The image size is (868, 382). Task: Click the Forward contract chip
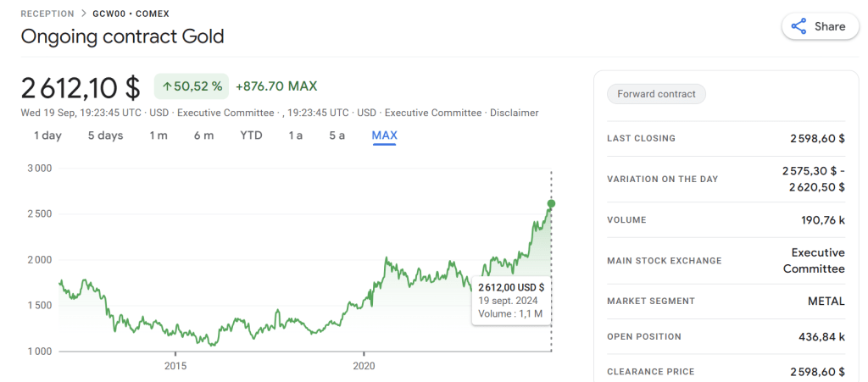tap(656, 94)
